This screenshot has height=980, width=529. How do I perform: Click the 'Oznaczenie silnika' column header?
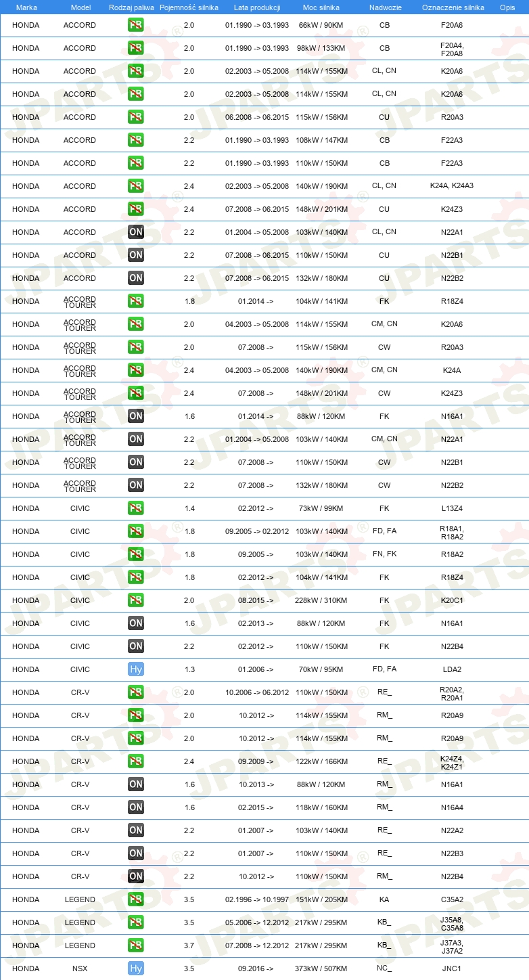coord(453,7)
